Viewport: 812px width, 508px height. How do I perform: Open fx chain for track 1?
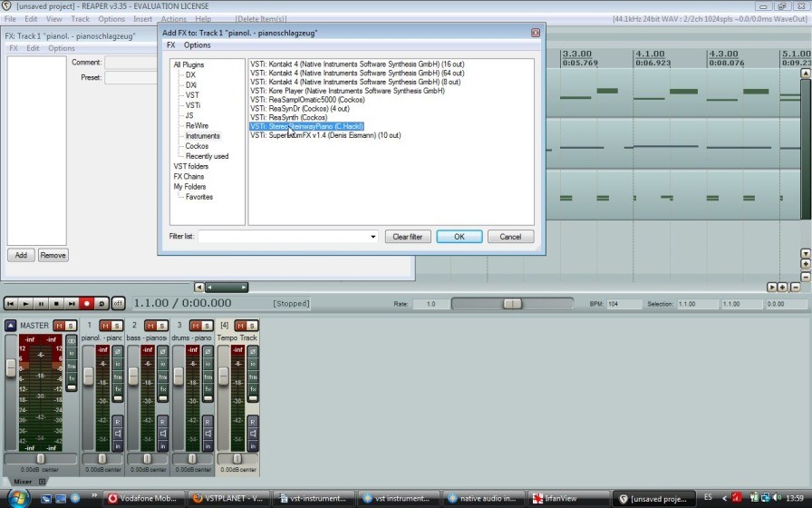click(x=118, y=389)
